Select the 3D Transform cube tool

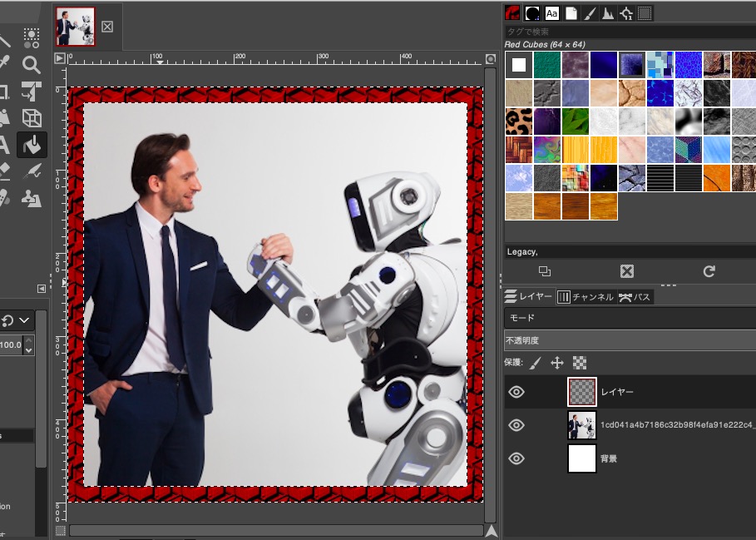coord(32,118)
